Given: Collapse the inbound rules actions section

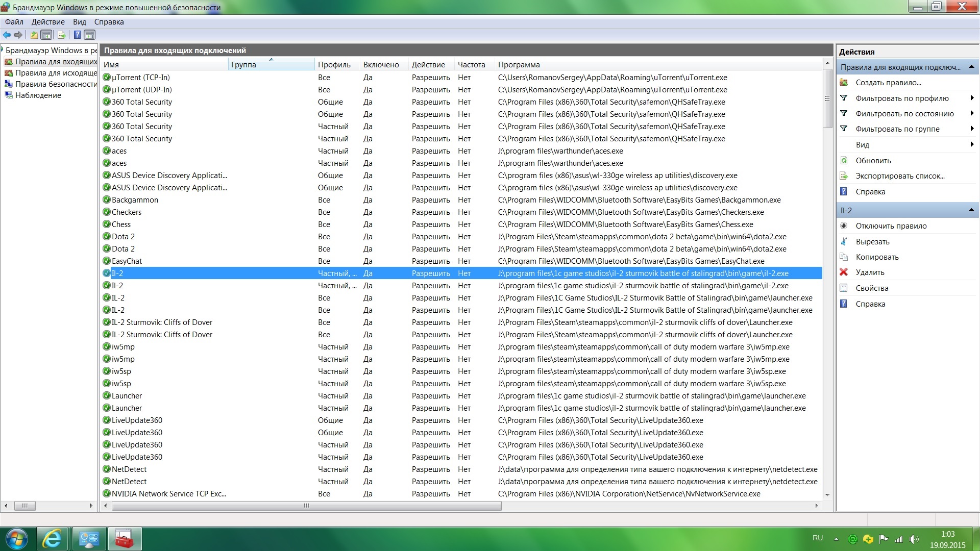Looking at the screenshot, I should pyautogui.click(x=971, y=67).
